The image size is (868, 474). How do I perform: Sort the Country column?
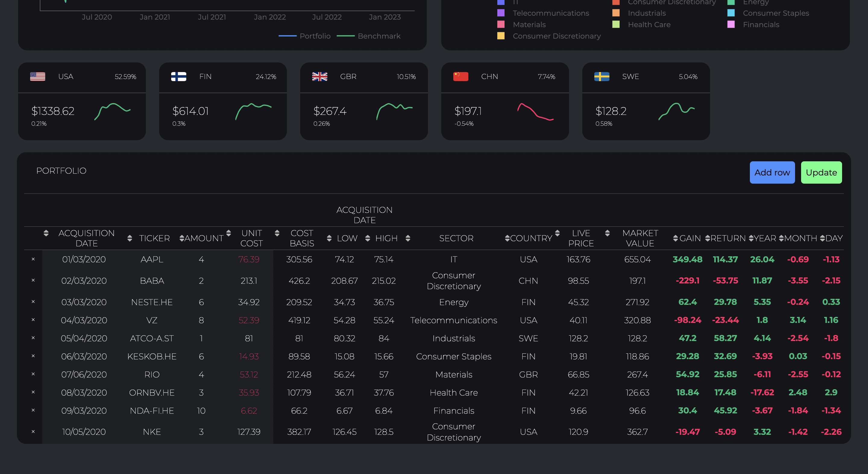[508, 238]
